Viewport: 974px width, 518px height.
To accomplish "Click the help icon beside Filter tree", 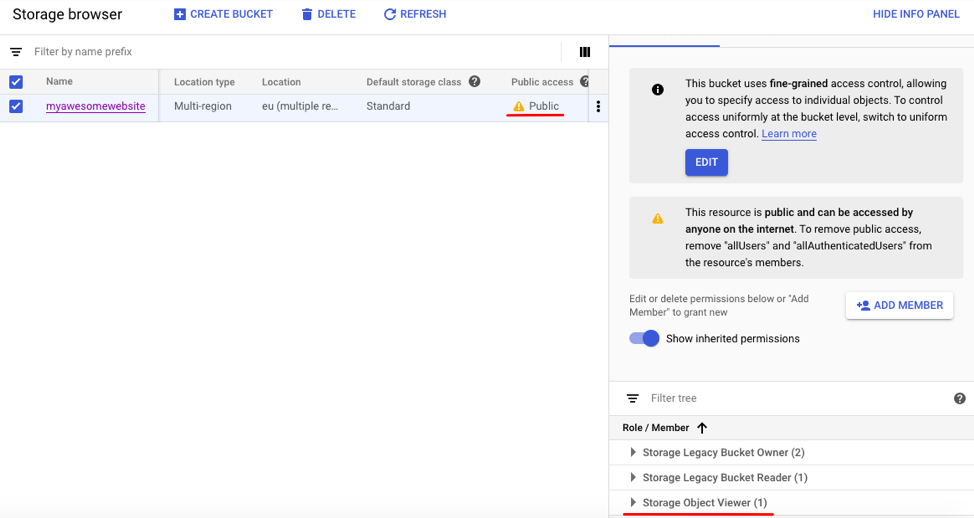I will pos(959,398).
